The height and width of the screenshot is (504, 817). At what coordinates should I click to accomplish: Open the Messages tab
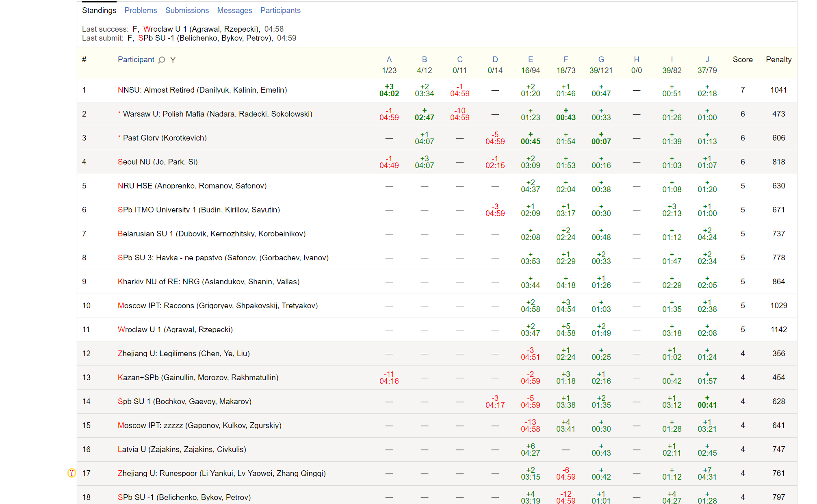(234, 11)
